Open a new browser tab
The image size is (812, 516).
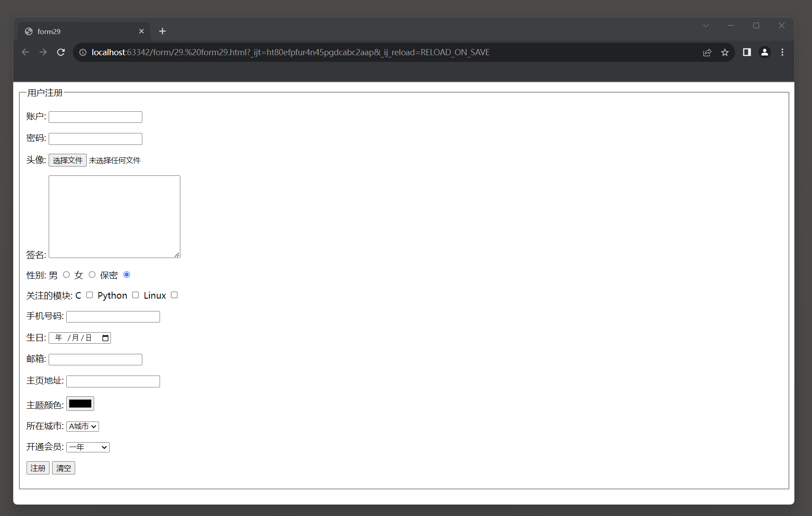point(162,31)
